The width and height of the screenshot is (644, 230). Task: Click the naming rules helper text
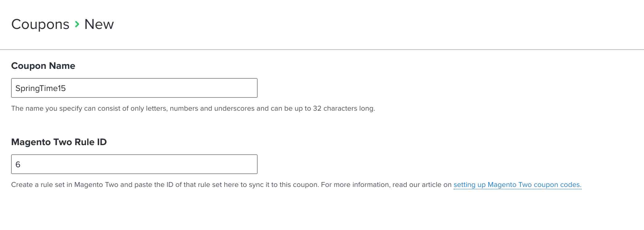[x=193, y=108]
